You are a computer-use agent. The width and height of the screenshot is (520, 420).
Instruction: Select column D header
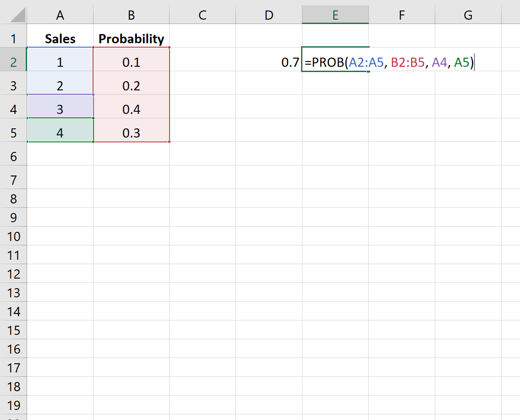click(269, 15)
